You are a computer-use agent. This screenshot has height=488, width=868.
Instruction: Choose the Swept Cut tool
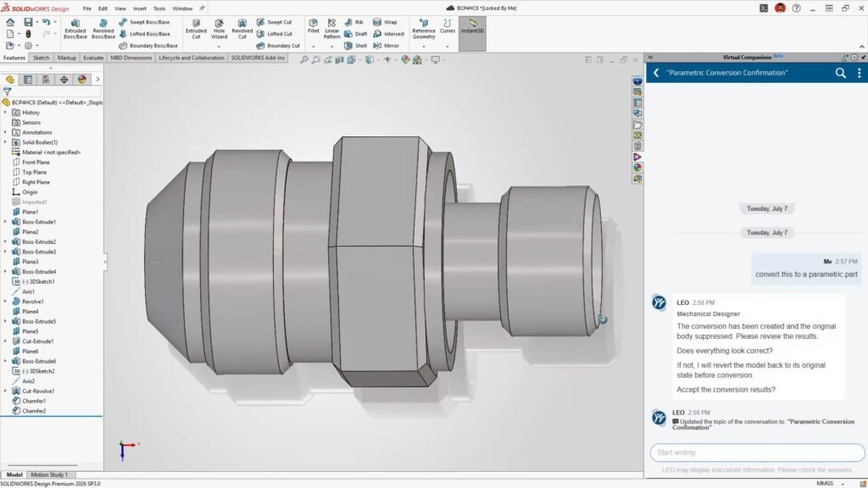[274, 22]
